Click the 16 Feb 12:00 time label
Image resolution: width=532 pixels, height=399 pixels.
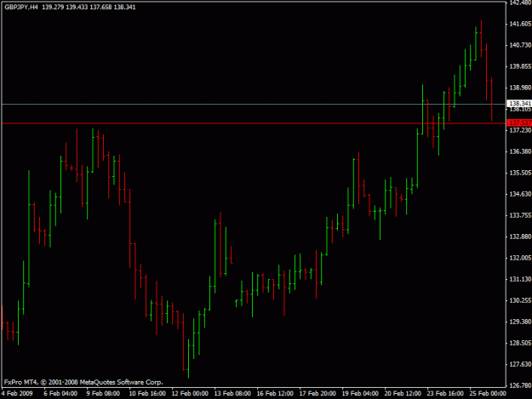[275, 394]
